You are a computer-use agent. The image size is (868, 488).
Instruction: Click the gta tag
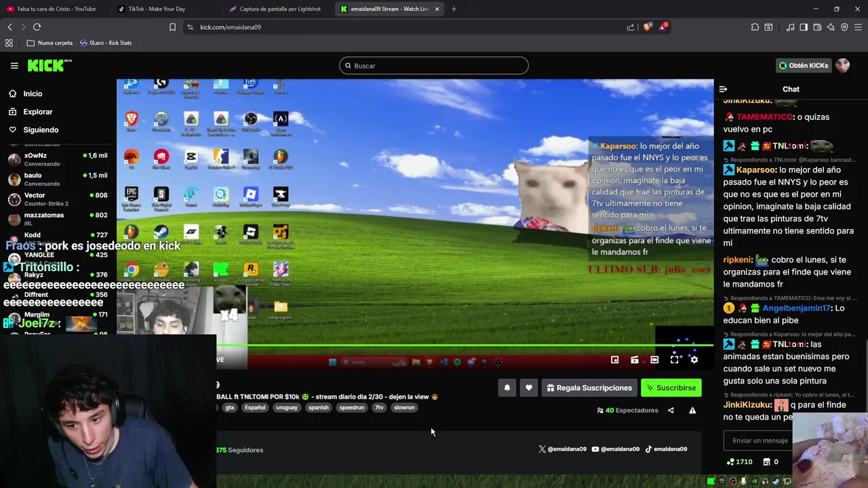(x=230, y=407)
